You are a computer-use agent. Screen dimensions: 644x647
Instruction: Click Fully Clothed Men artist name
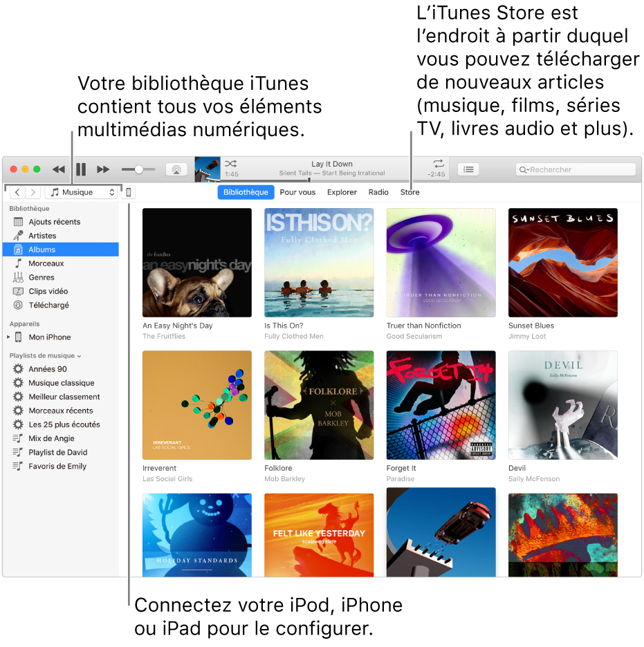point(294,337)
